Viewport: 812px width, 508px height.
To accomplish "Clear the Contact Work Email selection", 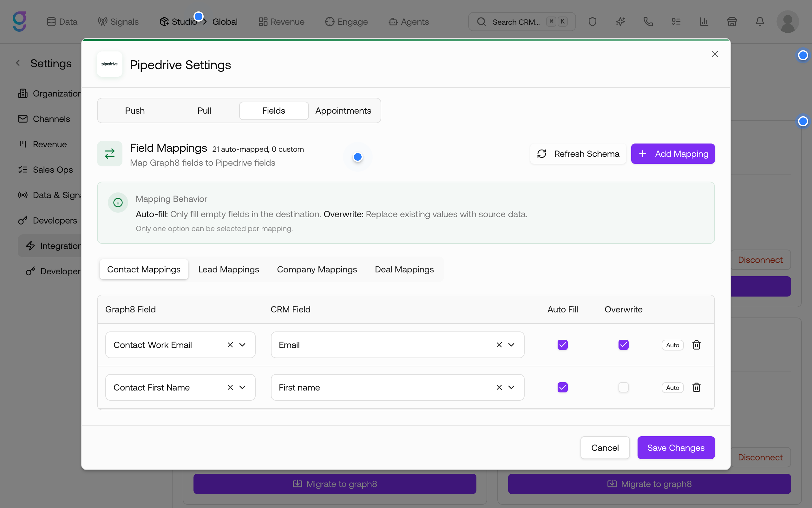I will pos(230,345).
